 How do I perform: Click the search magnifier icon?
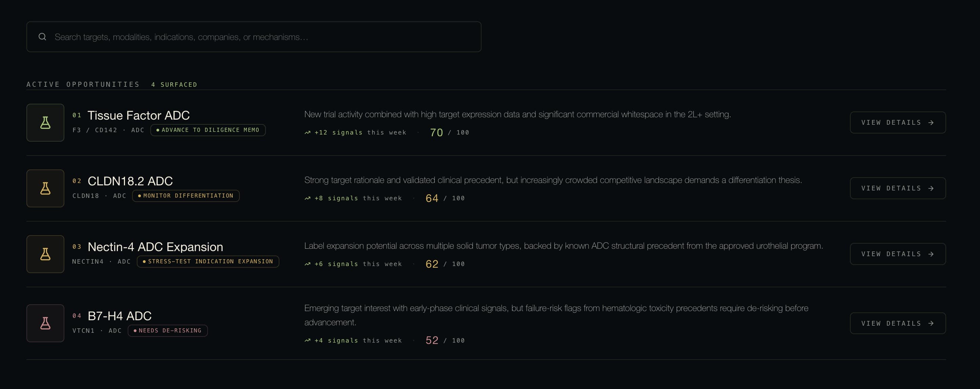42,37
